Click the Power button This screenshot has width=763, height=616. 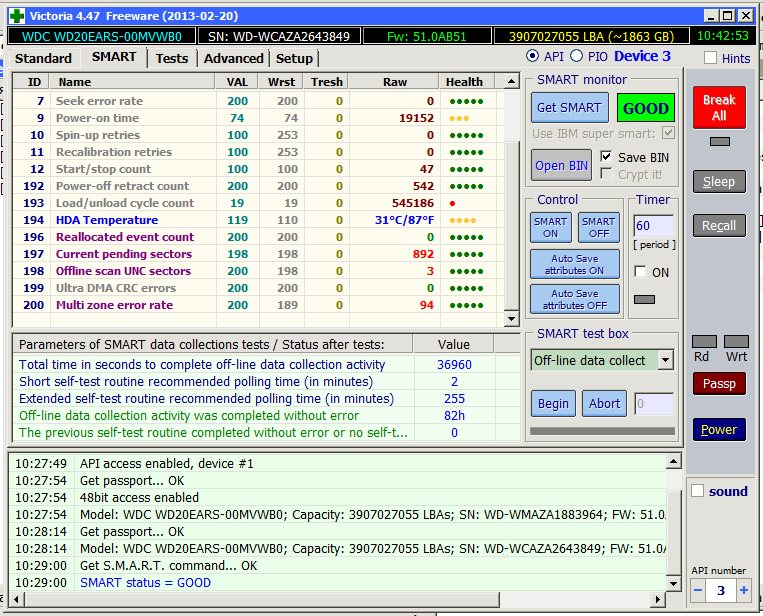click(x=719, y=430)
